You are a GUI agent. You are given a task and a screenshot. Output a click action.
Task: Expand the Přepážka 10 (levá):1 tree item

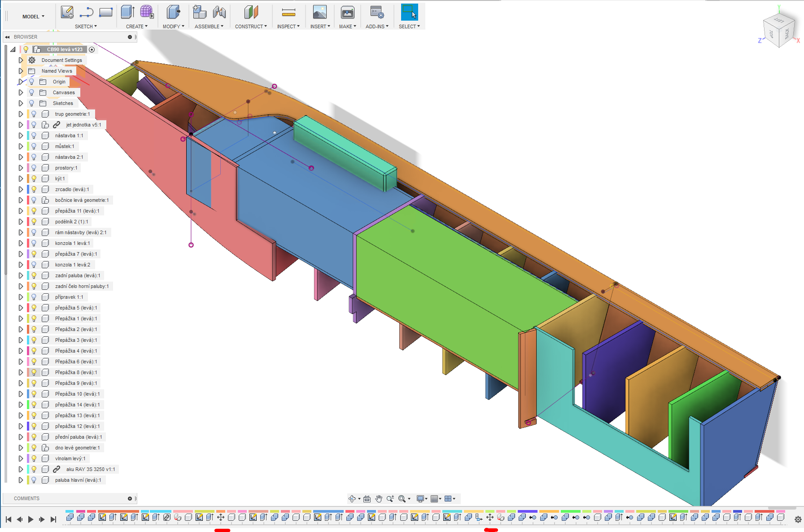point(21,394)
